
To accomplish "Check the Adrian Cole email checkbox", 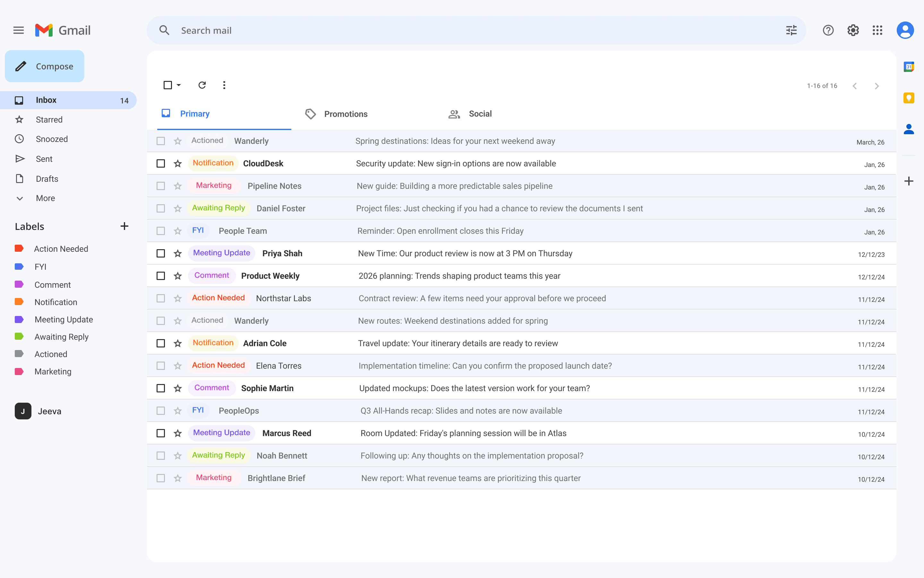I will [161, 343].
